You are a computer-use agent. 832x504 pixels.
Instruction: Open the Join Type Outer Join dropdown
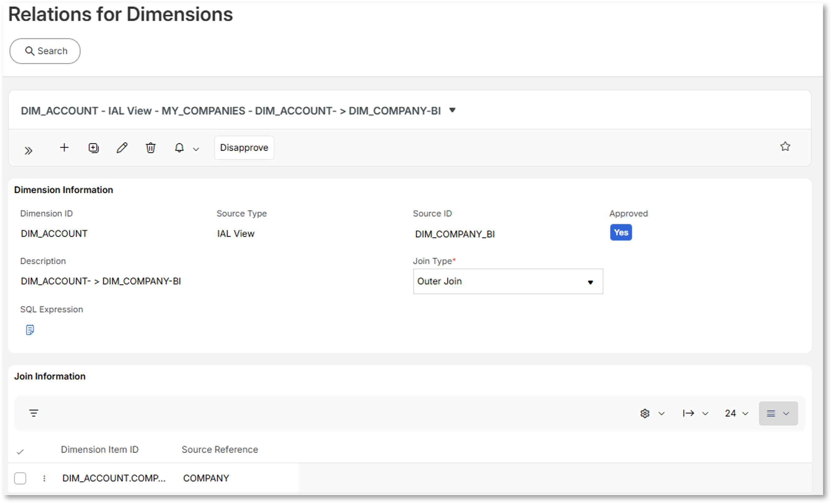coord(508,281)
